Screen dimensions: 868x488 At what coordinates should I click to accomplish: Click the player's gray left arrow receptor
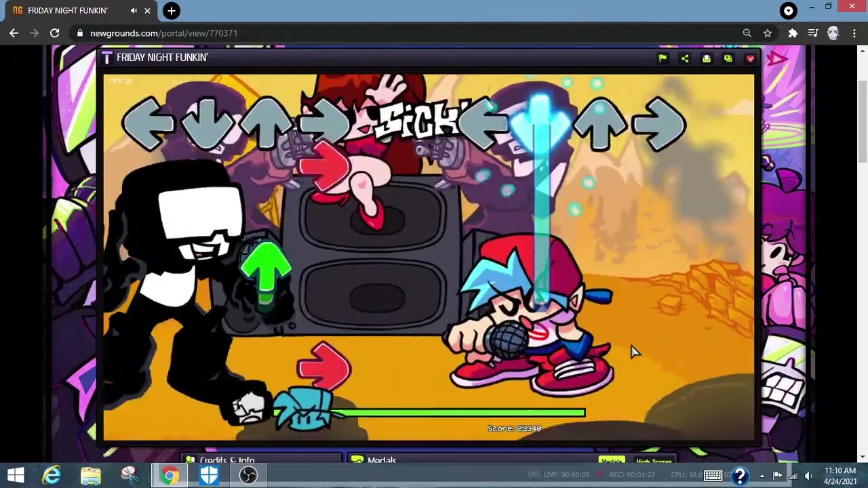pos(483,125)
